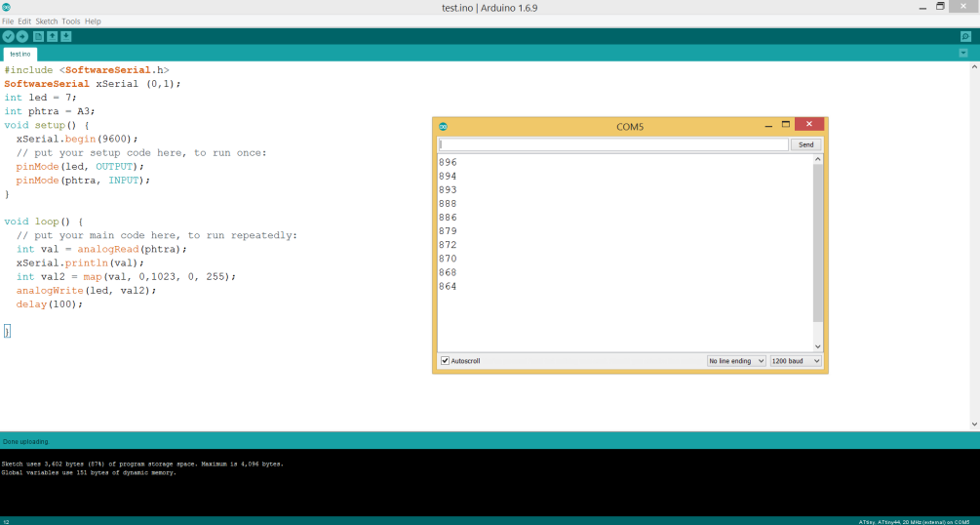
Task: Open the Serial Monitor magnifier icon
Action: tap(965, 37)
